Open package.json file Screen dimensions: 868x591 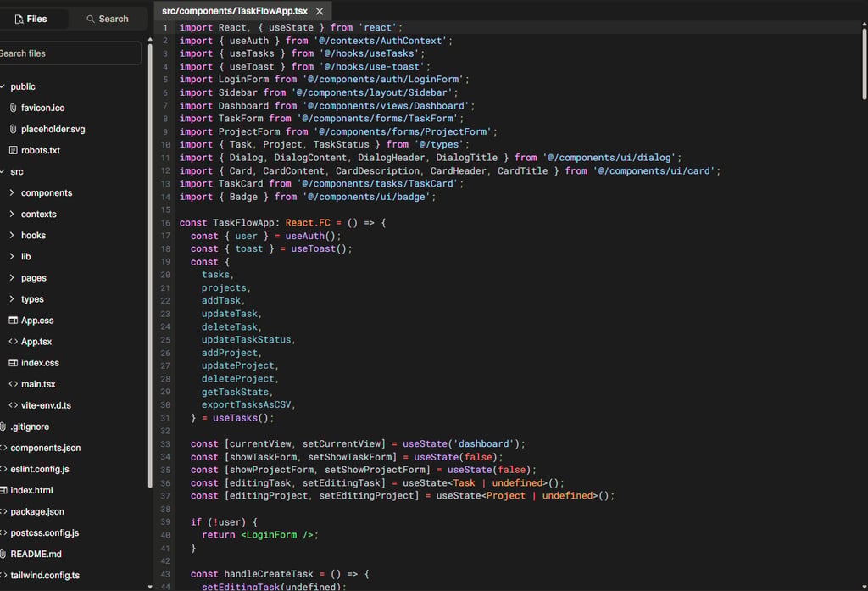coord(37,511)
